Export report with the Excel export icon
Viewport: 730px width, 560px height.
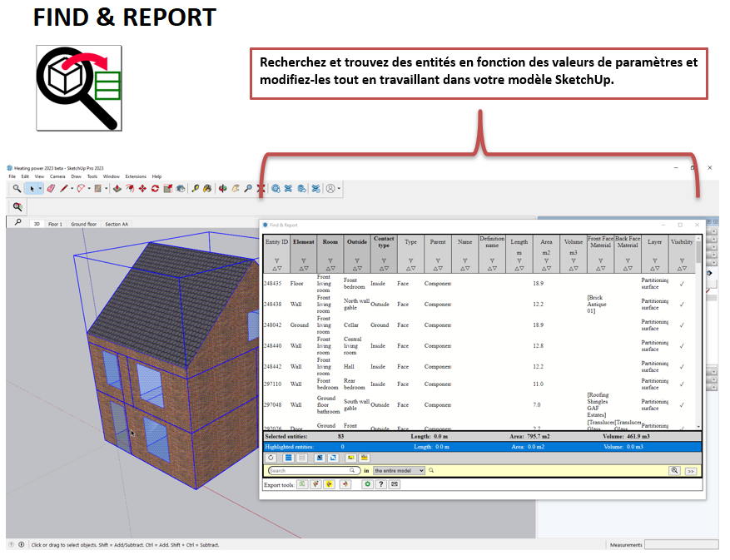[x=302, y=483]
